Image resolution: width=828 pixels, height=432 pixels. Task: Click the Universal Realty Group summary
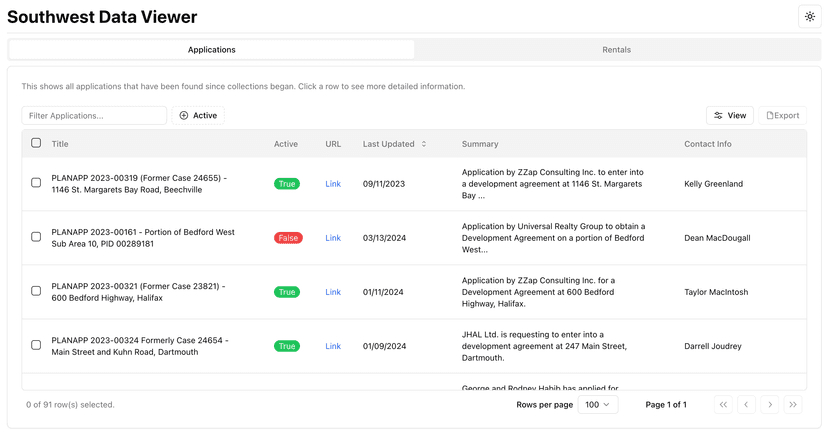(x=553, y=238)
